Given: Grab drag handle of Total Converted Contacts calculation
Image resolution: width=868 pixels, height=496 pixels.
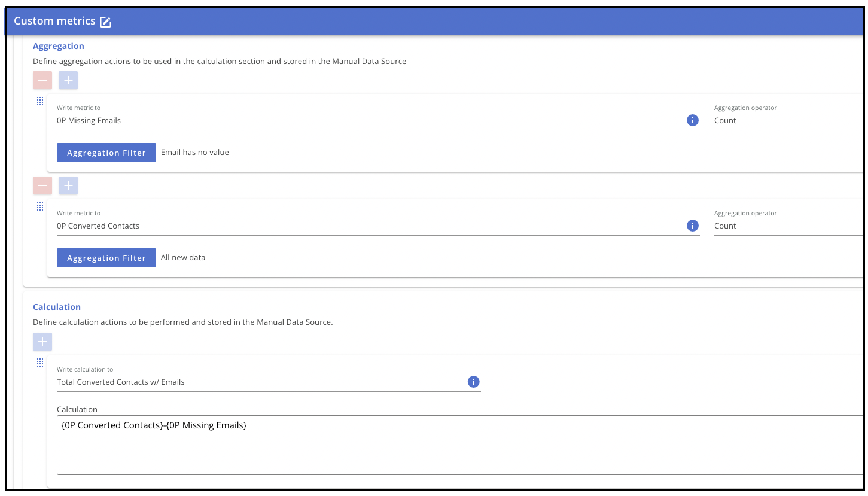Looking at the screenshot, I should [40, 363].
